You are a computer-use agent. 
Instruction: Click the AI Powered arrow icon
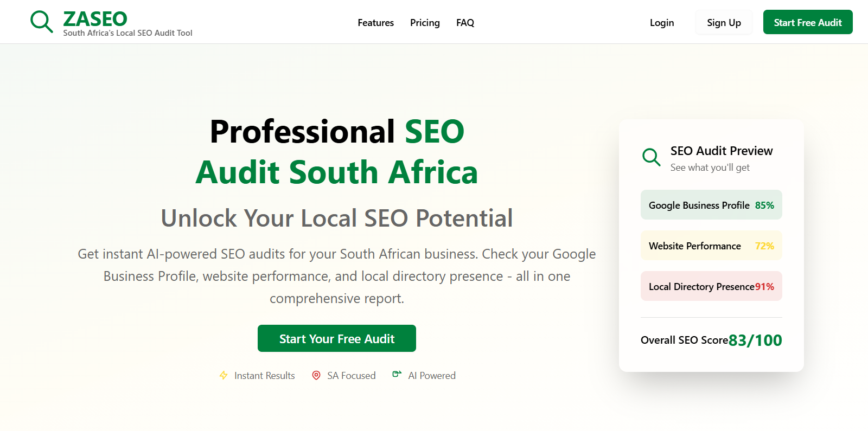(397, 374)
